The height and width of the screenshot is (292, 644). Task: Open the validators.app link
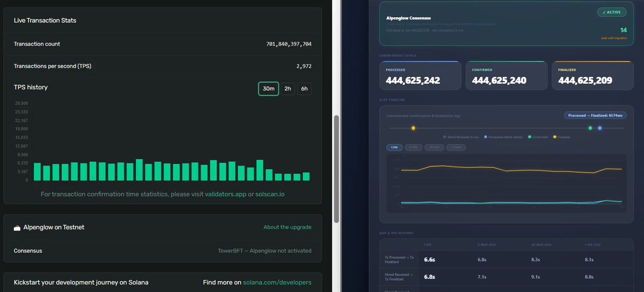[x=226, y=194]
